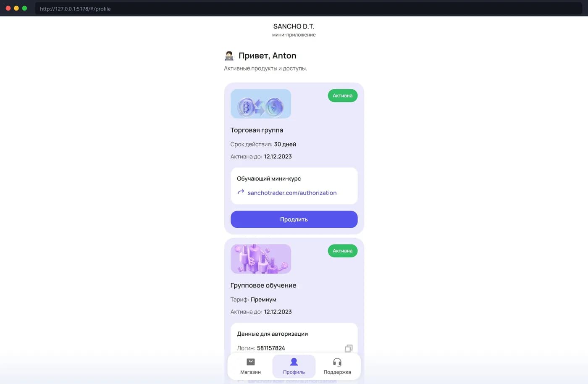
Task: Copy the login 581157824 with copy icon
Action: tap(349, 348)
